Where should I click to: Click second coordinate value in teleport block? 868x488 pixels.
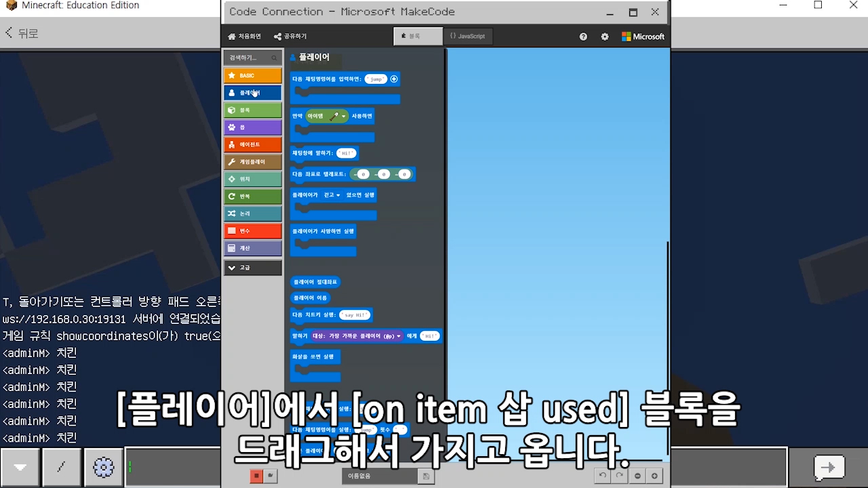384,174
